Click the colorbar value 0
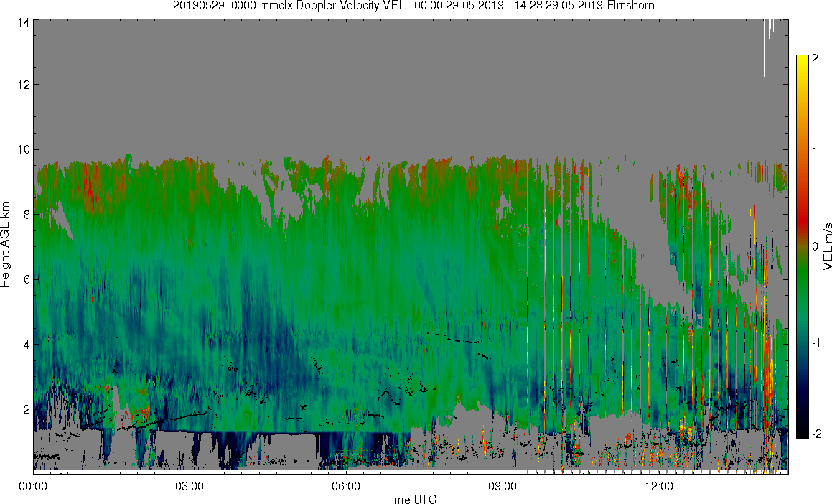 click(815, 247)
